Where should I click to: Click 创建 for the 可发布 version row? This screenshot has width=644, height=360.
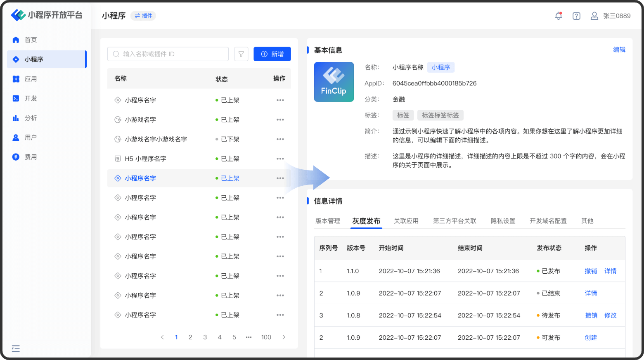coord(591,338)
